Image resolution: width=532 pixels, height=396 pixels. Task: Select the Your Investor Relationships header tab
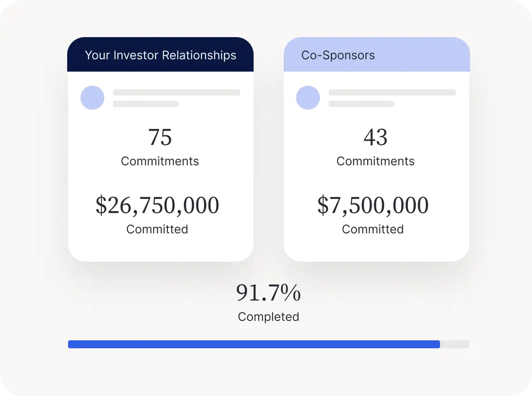[160, 55]
